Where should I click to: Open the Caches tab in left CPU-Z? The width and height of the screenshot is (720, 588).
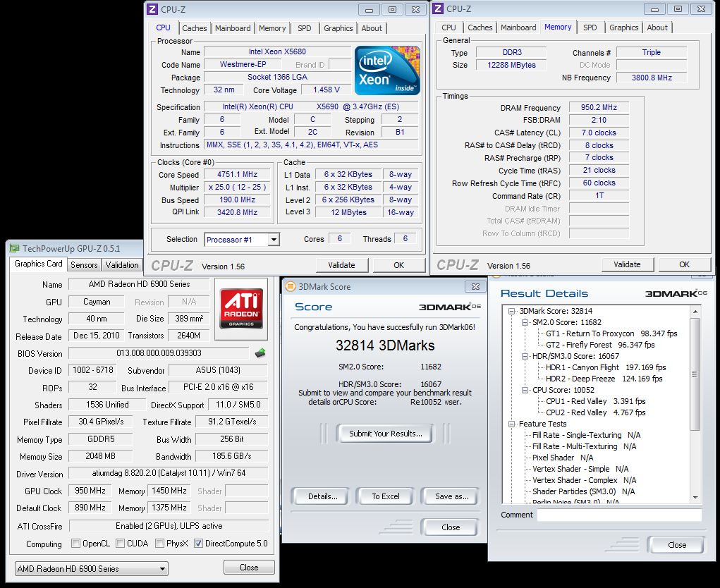[194, 28]
